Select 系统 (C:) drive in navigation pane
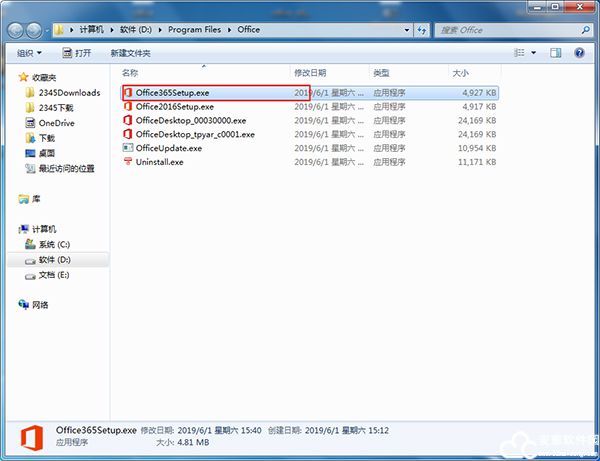Image resolution: width=600 pixels, height=461 pixels. click(54, 244)
